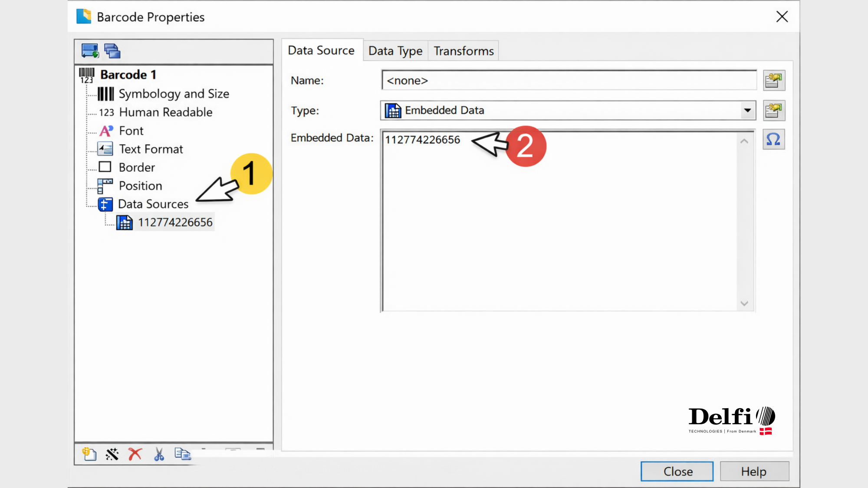Screen dimensions: 868x488
Task: Click the magic wand wizard icon
Action: pos(112,454)
